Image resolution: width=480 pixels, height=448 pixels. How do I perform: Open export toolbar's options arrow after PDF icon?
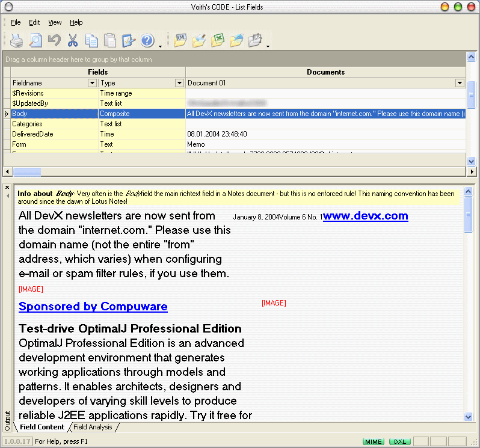pyautogui.click(x=268, y=46)
